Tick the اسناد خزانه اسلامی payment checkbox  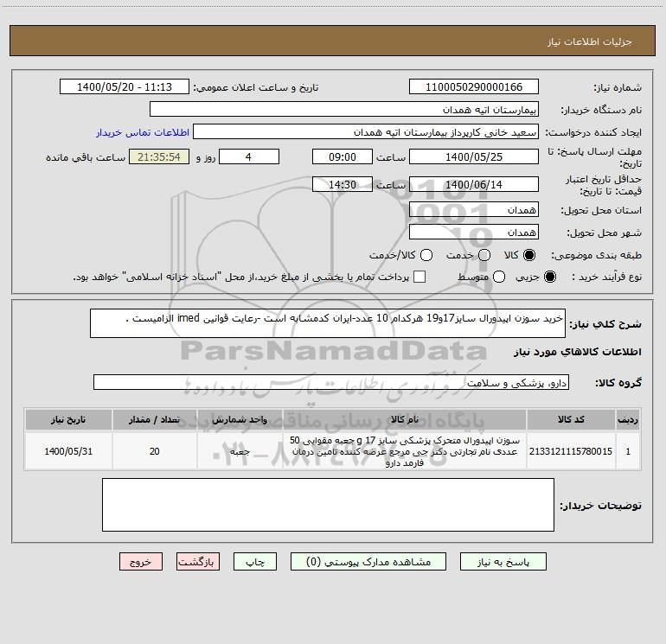[x=419, y=277]
